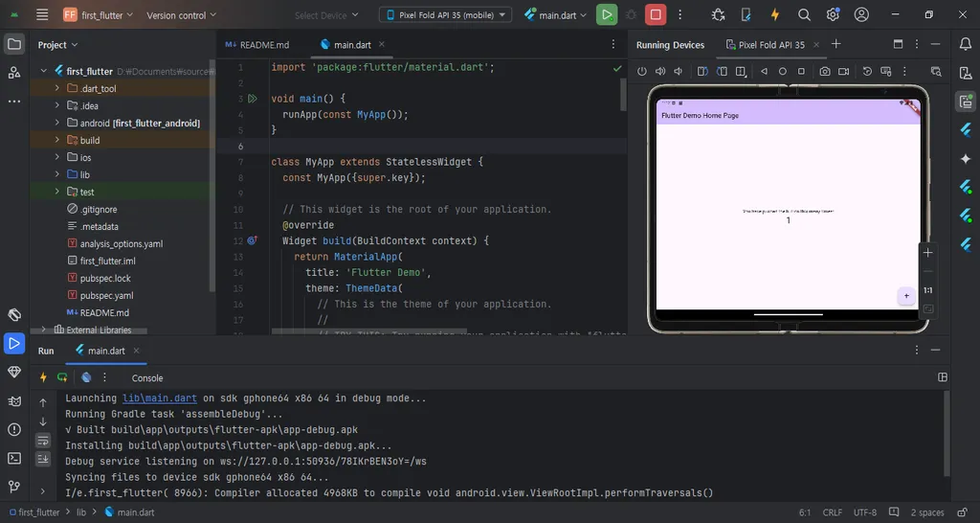Screen dimensions: 980x523
Task: Toggle scroll to end in console
Action: (x=43, y=459)
